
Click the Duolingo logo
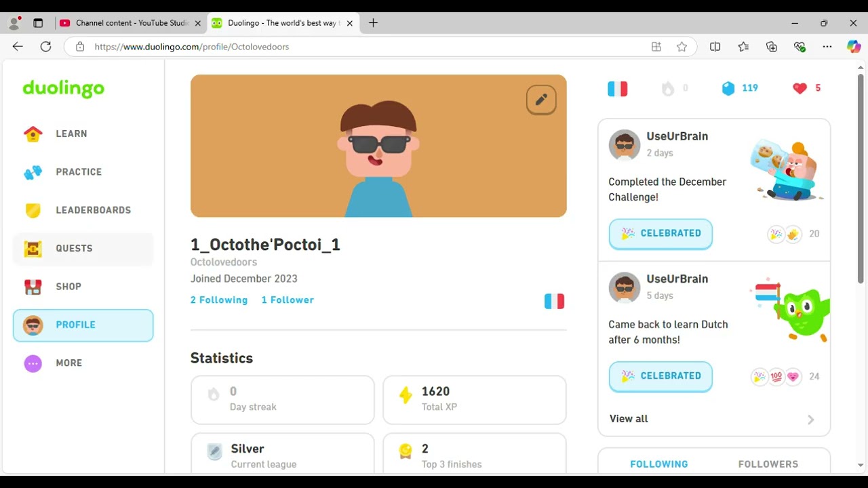64,88
